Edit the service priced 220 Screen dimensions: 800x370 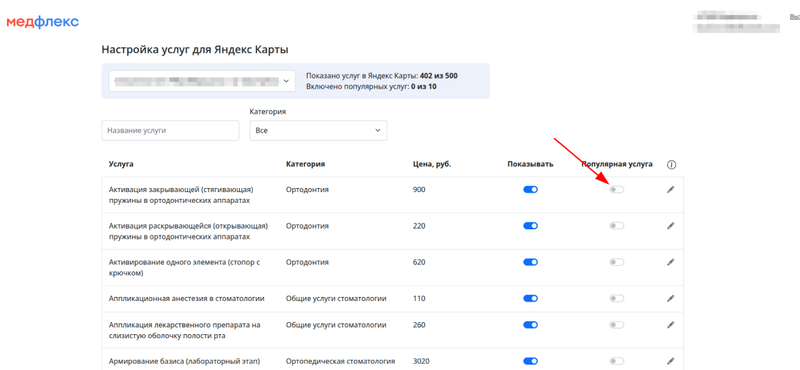[x=670, y=226]
